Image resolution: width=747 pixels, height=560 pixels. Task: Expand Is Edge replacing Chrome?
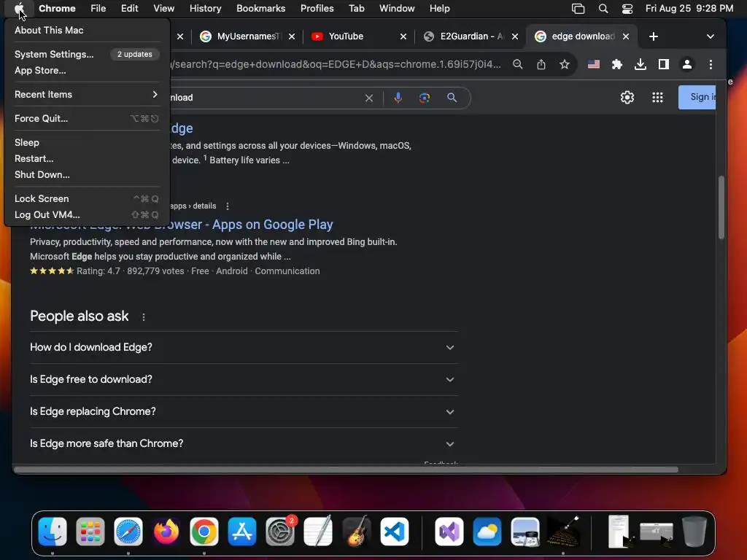244,411
